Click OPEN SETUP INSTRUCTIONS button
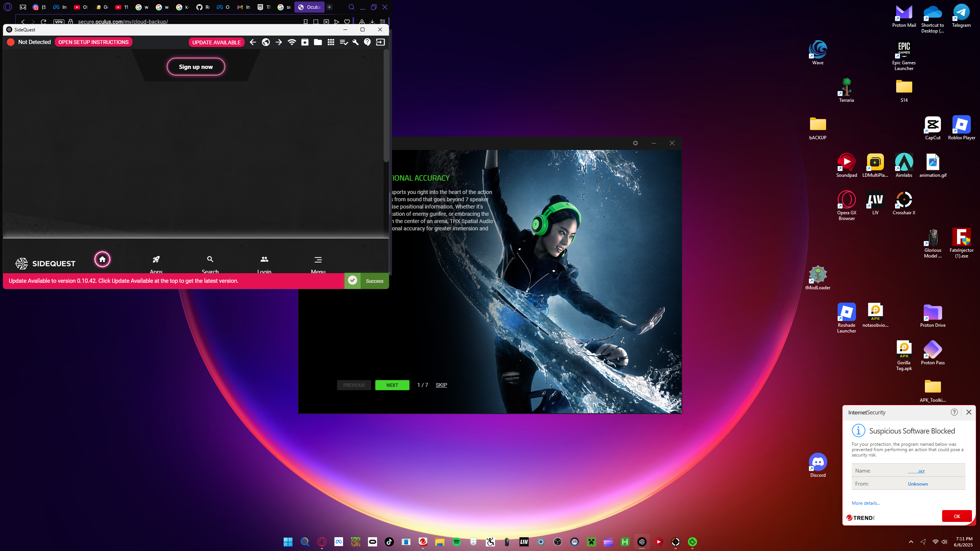Image resolution: width=980 pixels, height=551 pixels. 93,42
